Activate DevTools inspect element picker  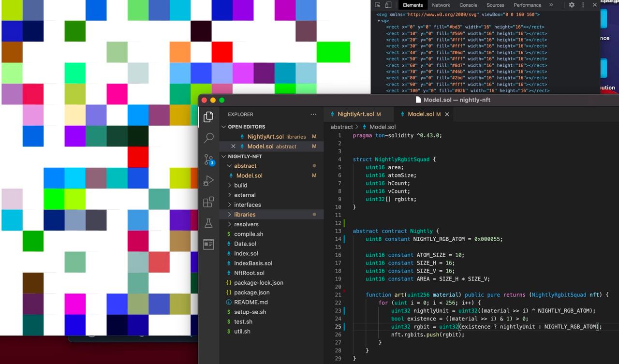click(x=378, y=5)
